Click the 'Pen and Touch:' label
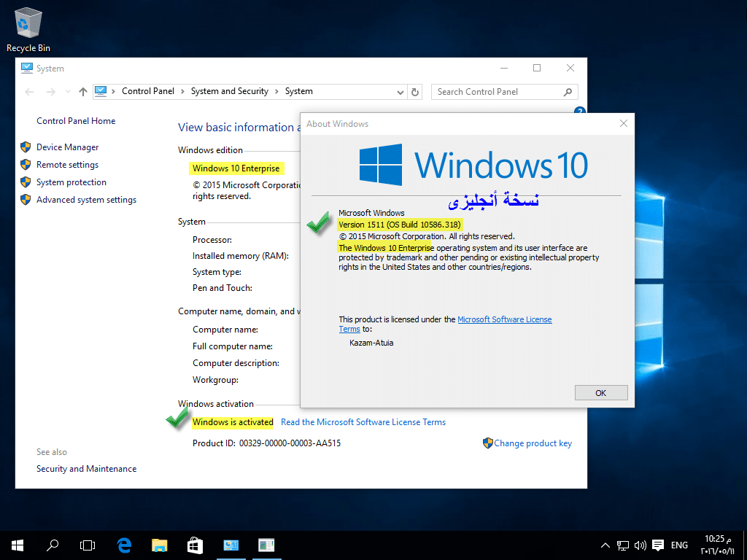The width and height of the screenshot is (747, 560). pos(222,288)
